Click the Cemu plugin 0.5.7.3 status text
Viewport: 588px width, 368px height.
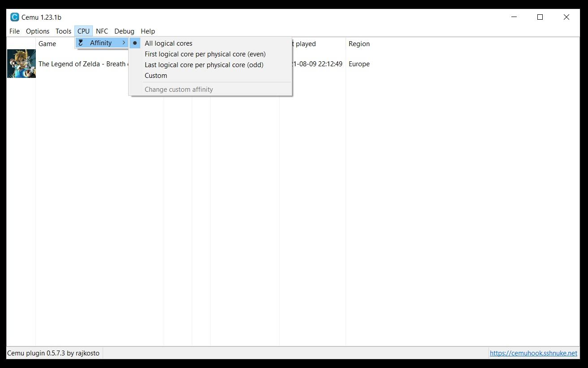pos(53,353)
